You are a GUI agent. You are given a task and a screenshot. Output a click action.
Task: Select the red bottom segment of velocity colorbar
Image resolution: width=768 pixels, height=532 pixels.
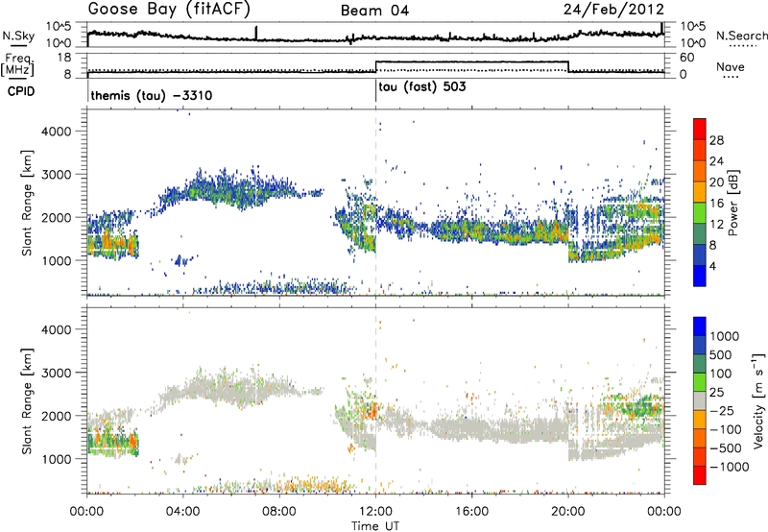tap(700, 475)
